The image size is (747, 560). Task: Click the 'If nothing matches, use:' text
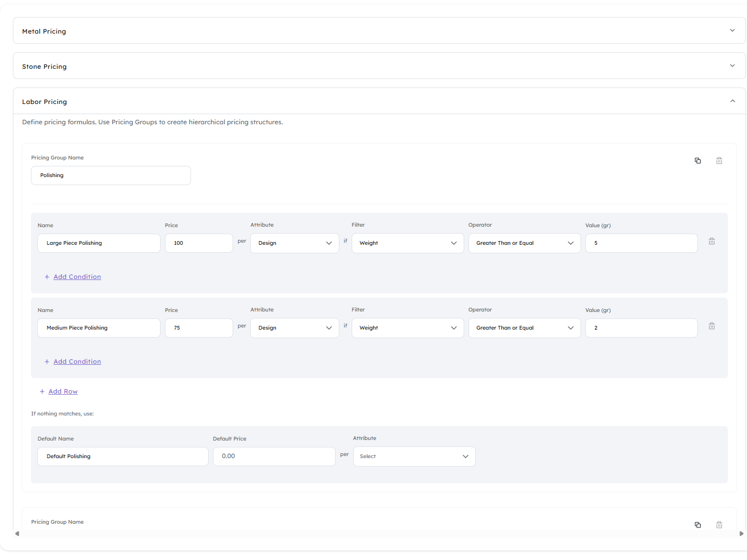tap(62, 414)
